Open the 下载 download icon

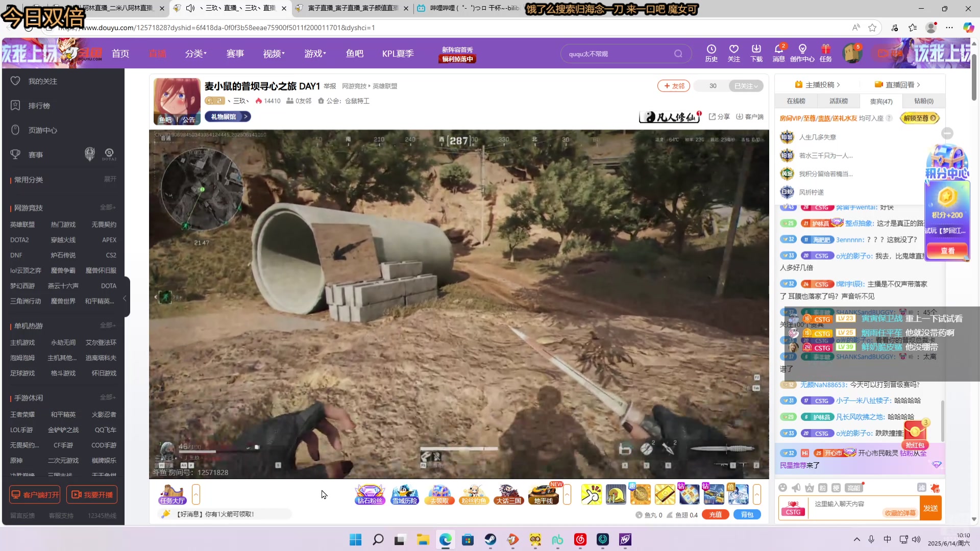[756, 53]
